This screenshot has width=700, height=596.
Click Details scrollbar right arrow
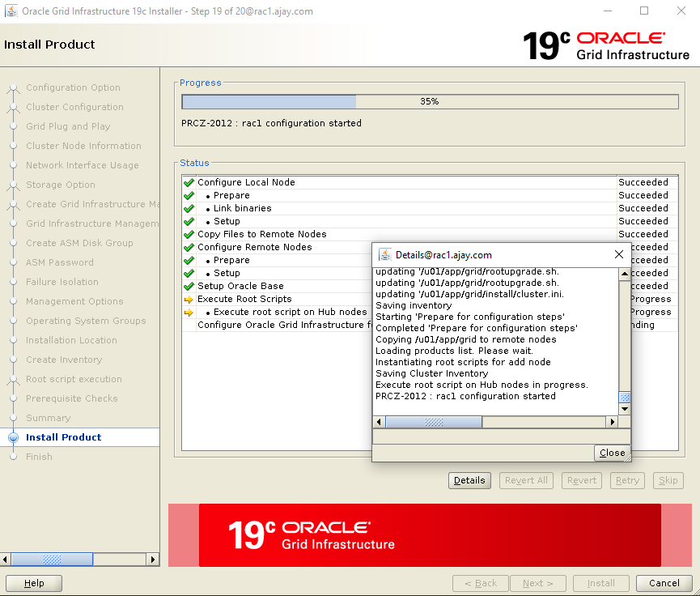tap(612, 422)
